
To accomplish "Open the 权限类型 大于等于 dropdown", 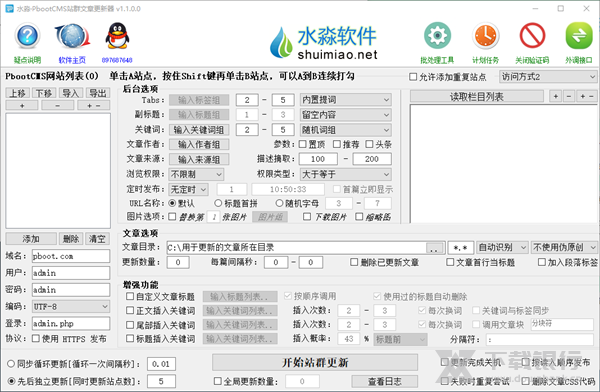I will pyautogui.click(x=346, y=175).
